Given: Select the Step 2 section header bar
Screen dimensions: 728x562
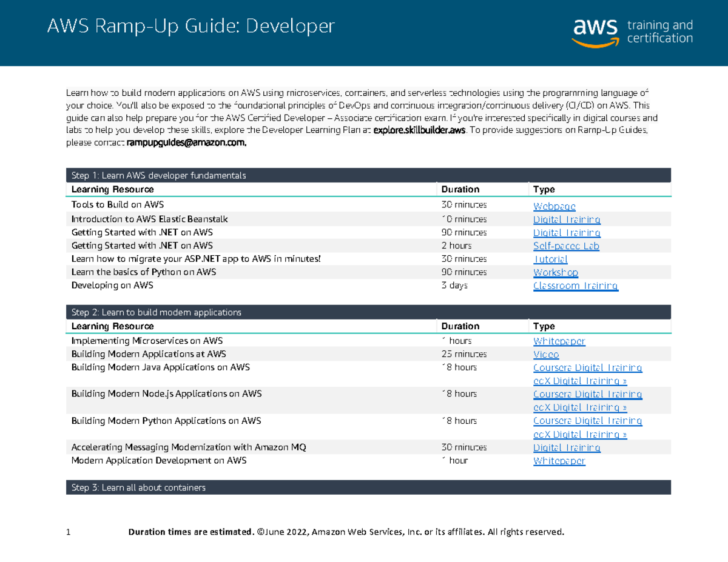Looking at the screenshot, I should point(368,312).
